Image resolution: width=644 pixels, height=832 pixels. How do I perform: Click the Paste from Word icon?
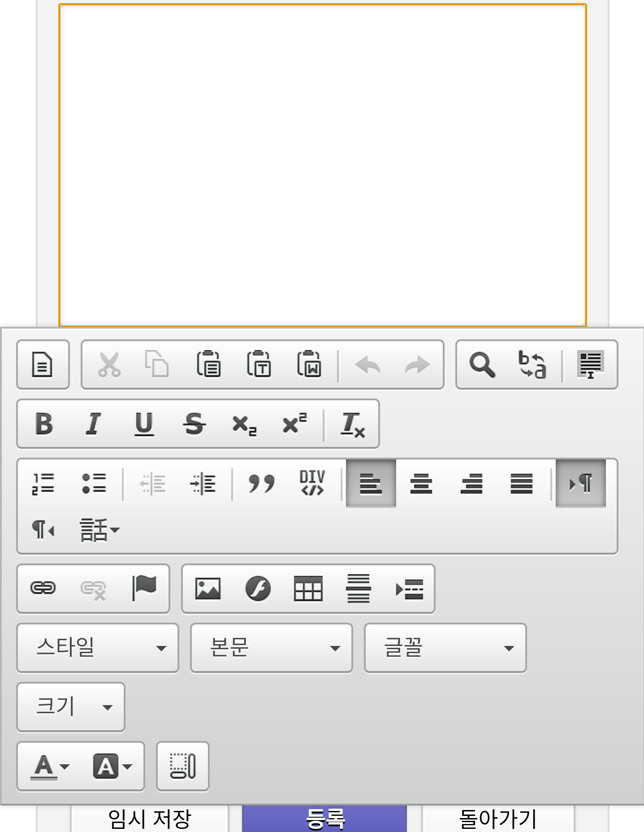309,364
